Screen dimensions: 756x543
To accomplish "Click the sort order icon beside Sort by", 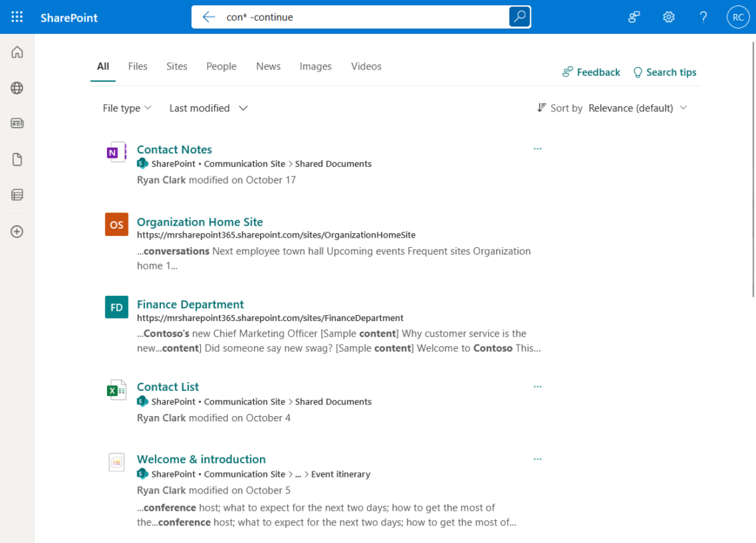I will pos(541,108).
